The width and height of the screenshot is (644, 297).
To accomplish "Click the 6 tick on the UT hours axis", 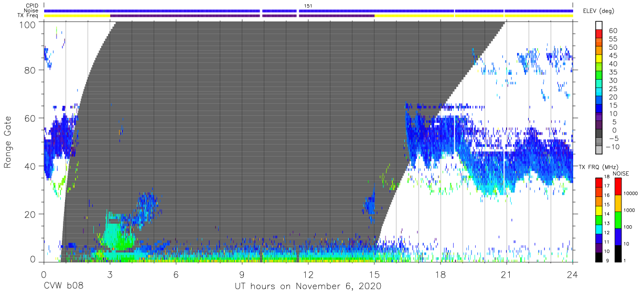I will (x=176, y=274).
